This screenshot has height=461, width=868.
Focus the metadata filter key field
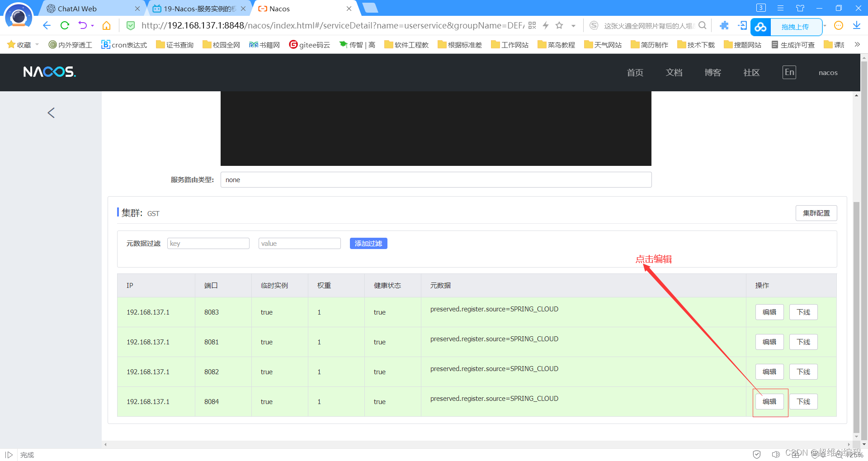click(208, 243)
